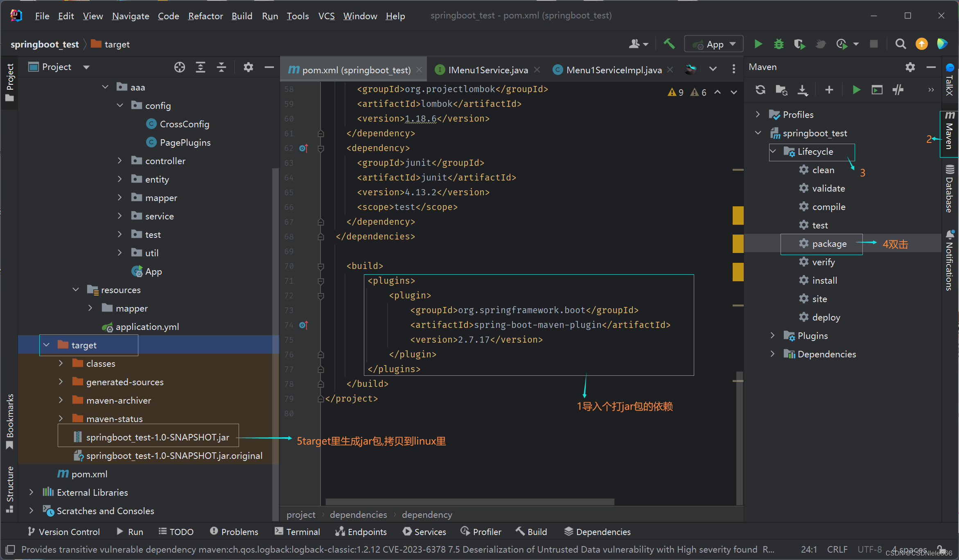The image size is (959, 560).
Task: Stop the running application
Action: [874, 44]
